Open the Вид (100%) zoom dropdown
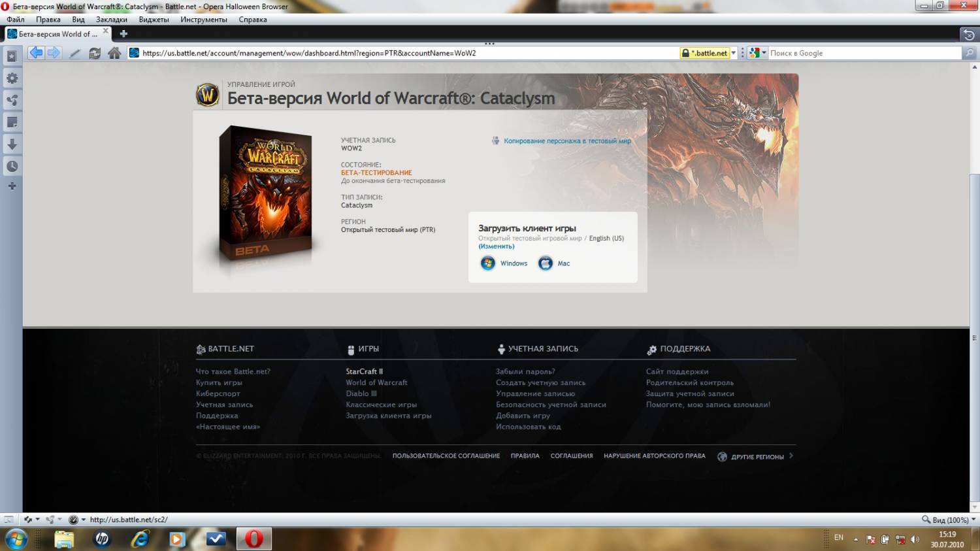 click(x=949, y=520)
